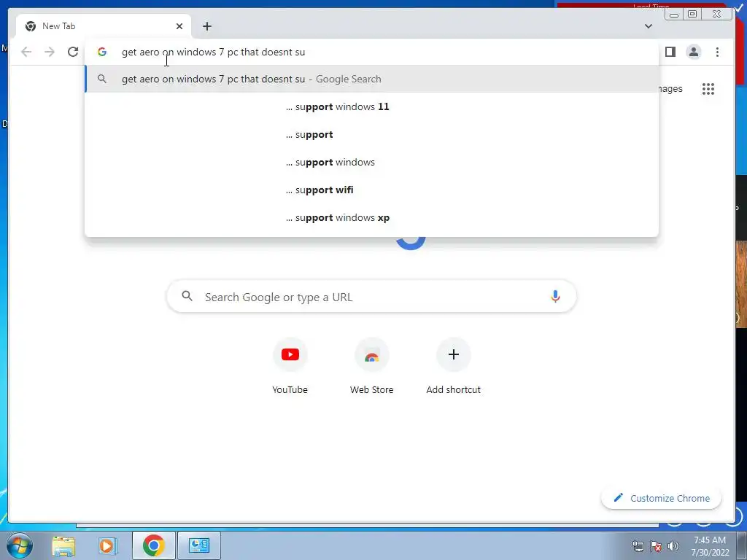Open the control panel taskbar window icon

click(198, 545)
